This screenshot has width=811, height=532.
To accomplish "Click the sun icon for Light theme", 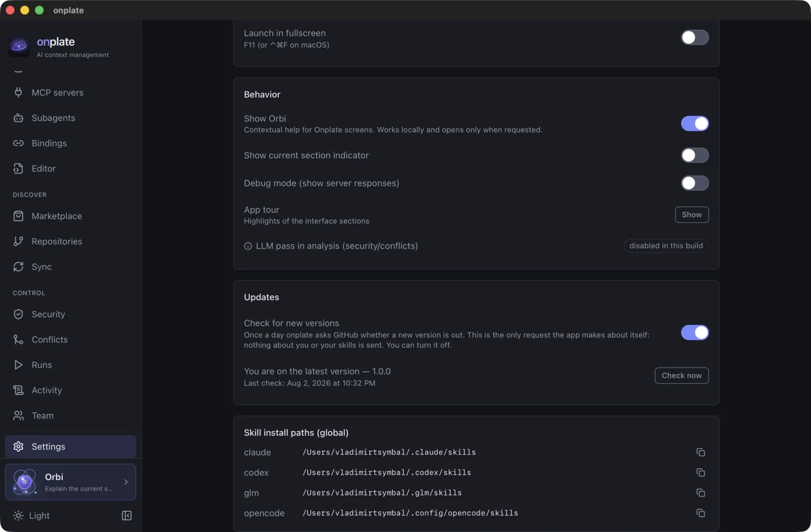I will click(18, 516).
